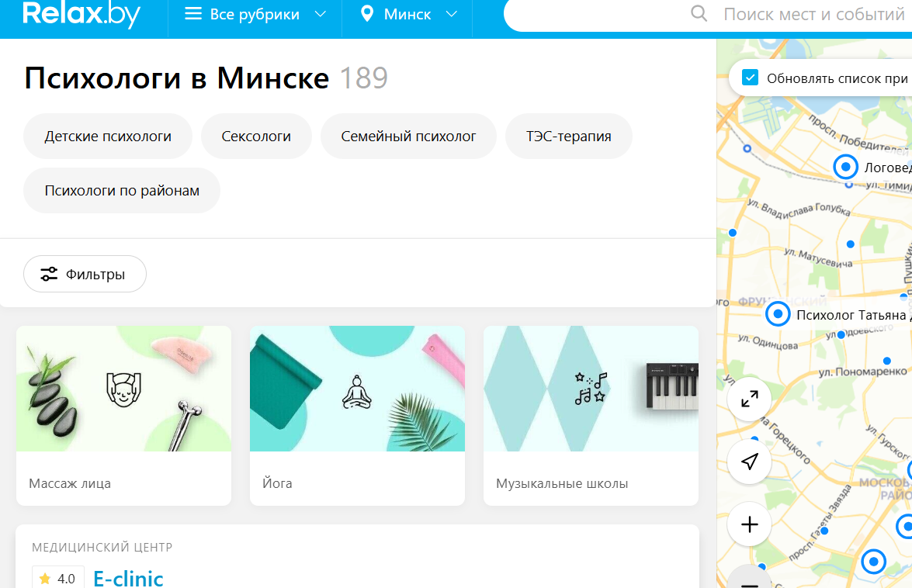912x588 pixels.
Task: Select the Семейный психолог category chip
Action: pyautogui.click(x=408, y=137)
